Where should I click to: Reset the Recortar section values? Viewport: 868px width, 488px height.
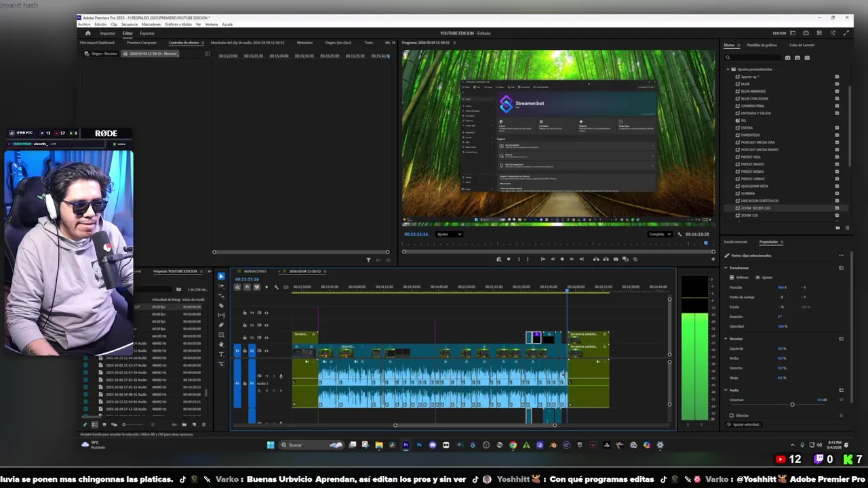click(x=841, y=339)
